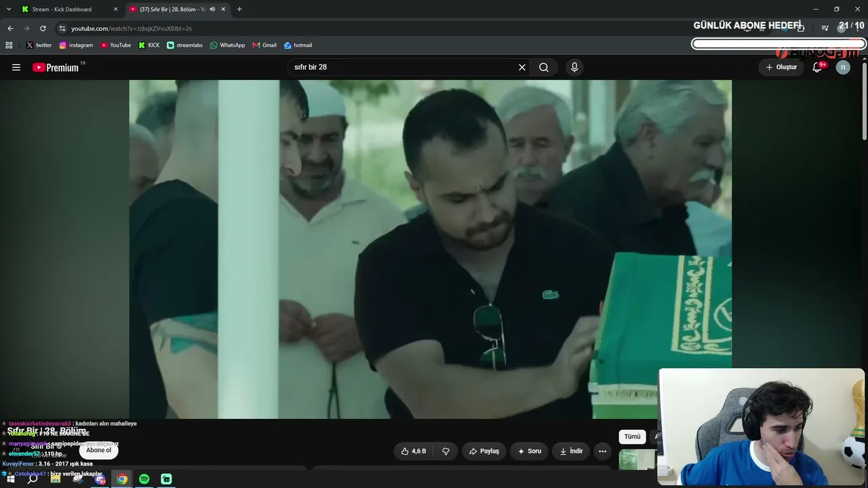Dislike the video
Viewport: 868px width, 488px height.
coord(446,451)
